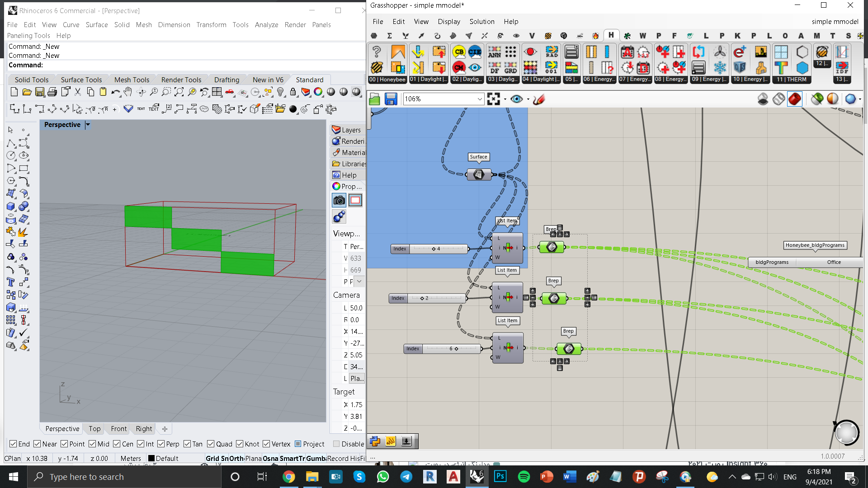Viewport: 868px width, 488px height.
Task: Open the projection dropdown in viewport properties
Action: (359, 282)
